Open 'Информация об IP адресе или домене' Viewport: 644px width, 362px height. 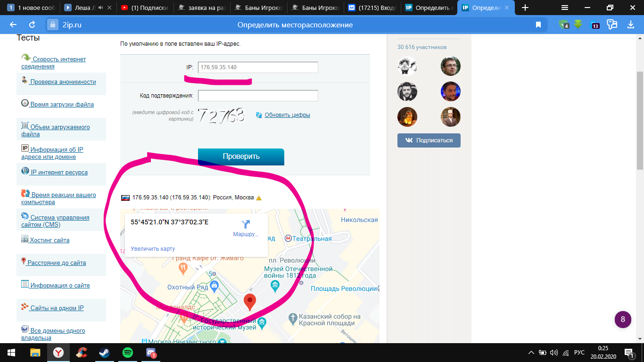tap(52, 153)
